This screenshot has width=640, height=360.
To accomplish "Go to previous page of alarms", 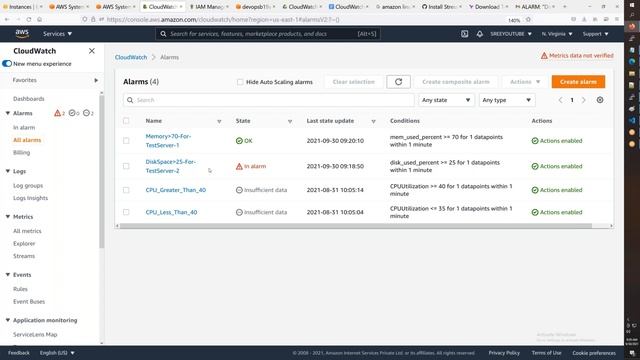I will (x=560, y=100).
